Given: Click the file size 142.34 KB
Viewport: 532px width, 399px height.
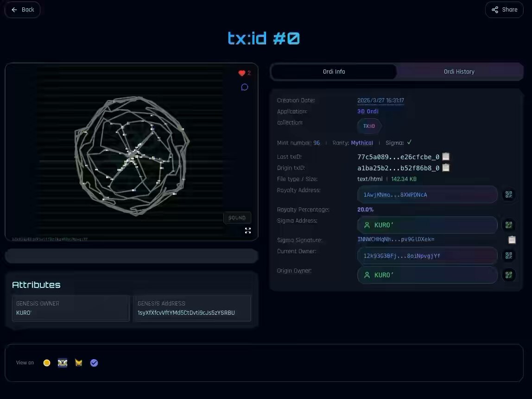Looking at the screenshot, I should click(404, 179).
